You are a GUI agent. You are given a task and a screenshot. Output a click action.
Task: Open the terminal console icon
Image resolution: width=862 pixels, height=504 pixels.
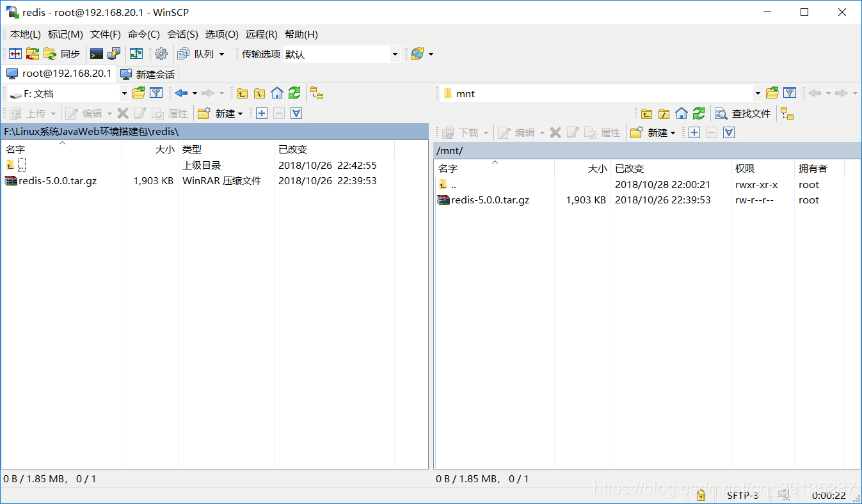tap(97, 54)
